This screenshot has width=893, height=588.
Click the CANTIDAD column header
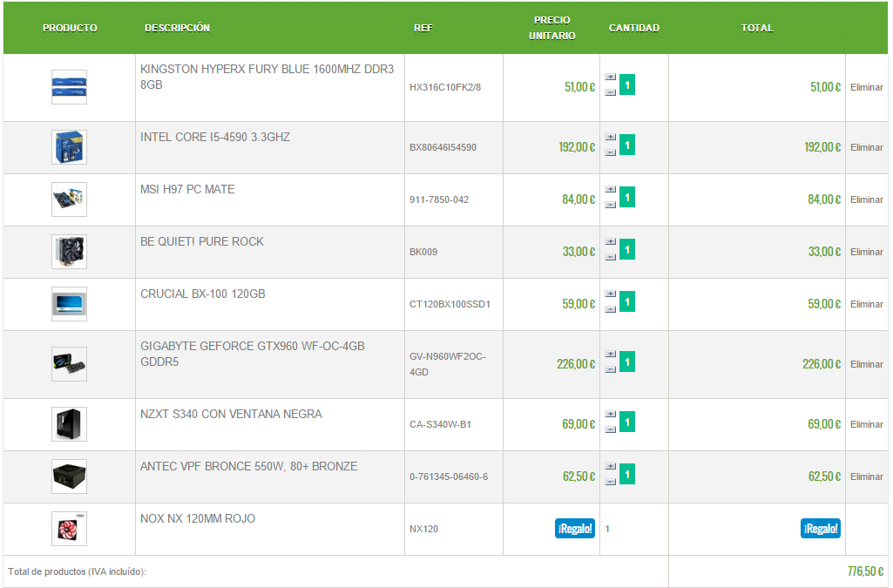pyautogui.click(x=634, y=28)
